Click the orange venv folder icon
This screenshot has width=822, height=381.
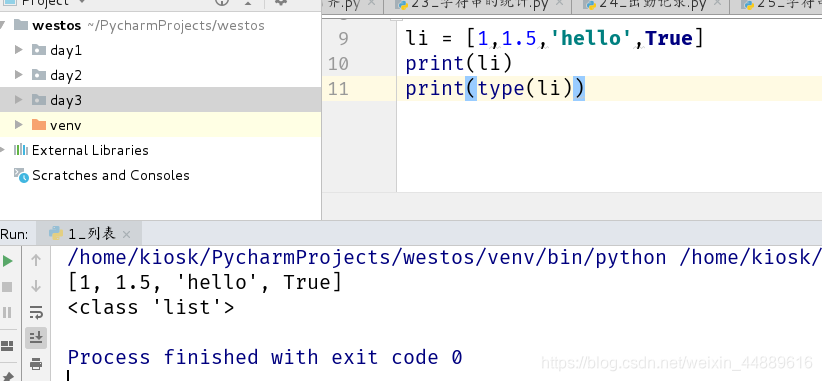coord(39,125)
